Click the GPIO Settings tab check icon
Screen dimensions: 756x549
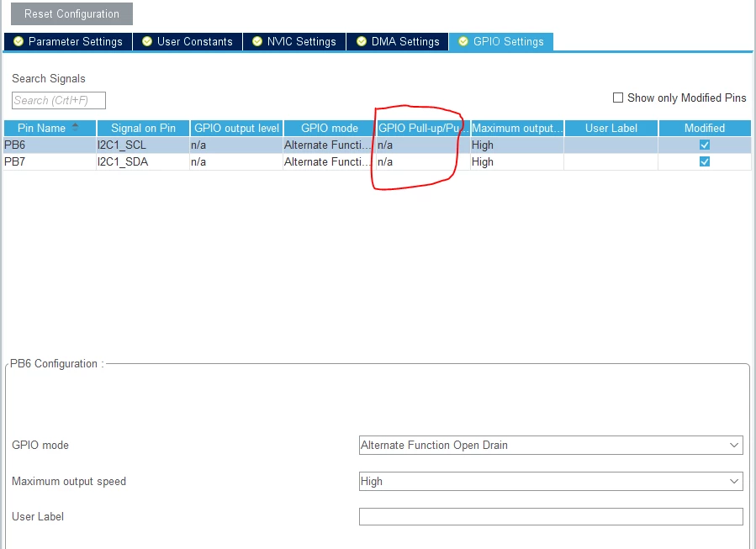tap(463, 41)
